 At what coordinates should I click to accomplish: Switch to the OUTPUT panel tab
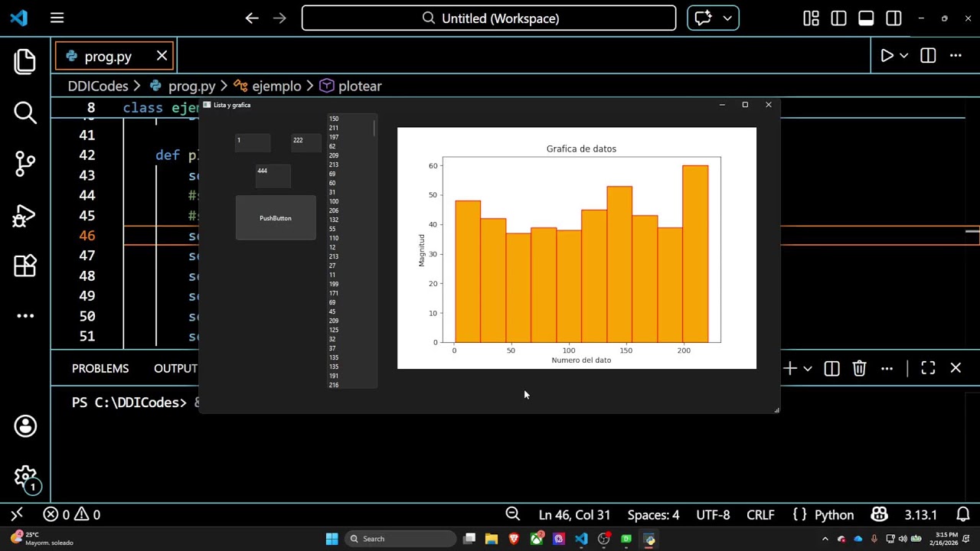coord(175,368)
